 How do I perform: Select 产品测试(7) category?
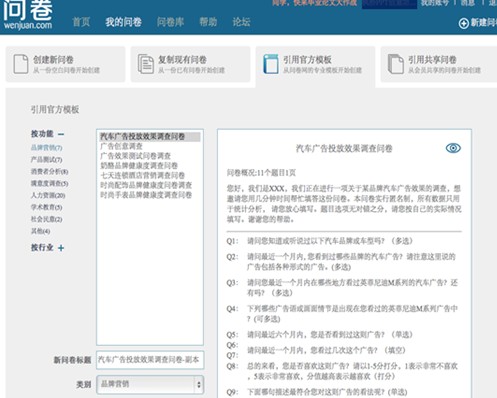click(46, 160)
